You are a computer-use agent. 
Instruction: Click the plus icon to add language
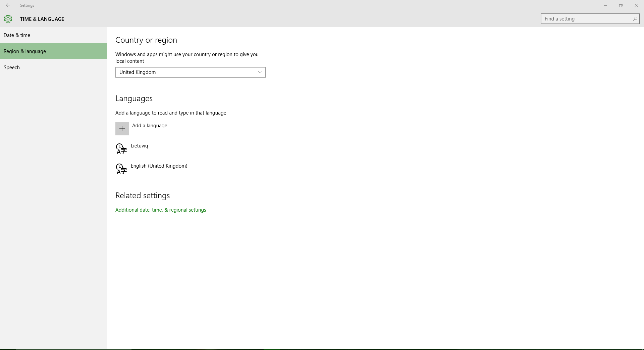pyautogui.click(x=122, y=129)
